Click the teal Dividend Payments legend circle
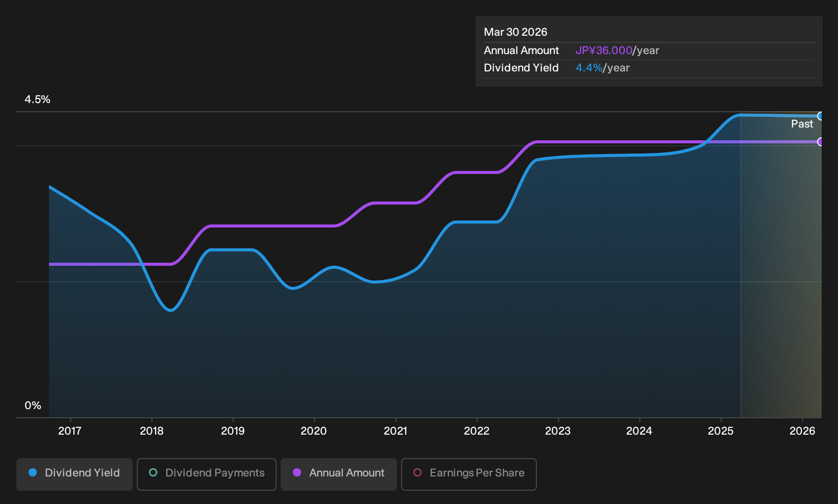This screenshot has width=838, height=504. (x=153, y=473)
